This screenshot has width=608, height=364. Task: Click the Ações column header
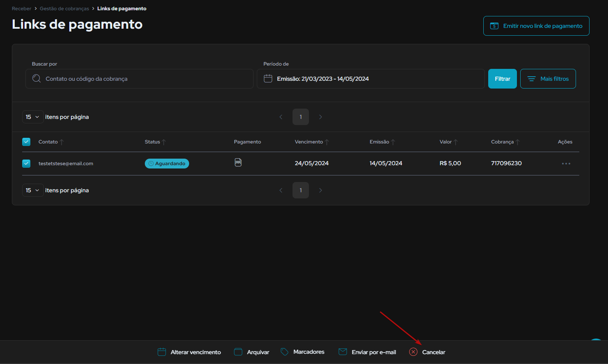(x=565, y=142)
